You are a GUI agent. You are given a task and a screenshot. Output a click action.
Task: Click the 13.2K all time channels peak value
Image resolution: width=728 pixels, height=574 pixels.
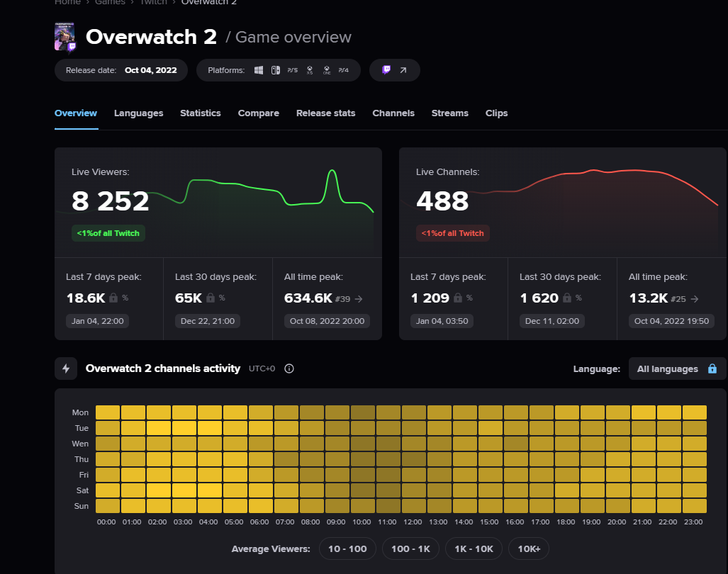click(649, 298)
